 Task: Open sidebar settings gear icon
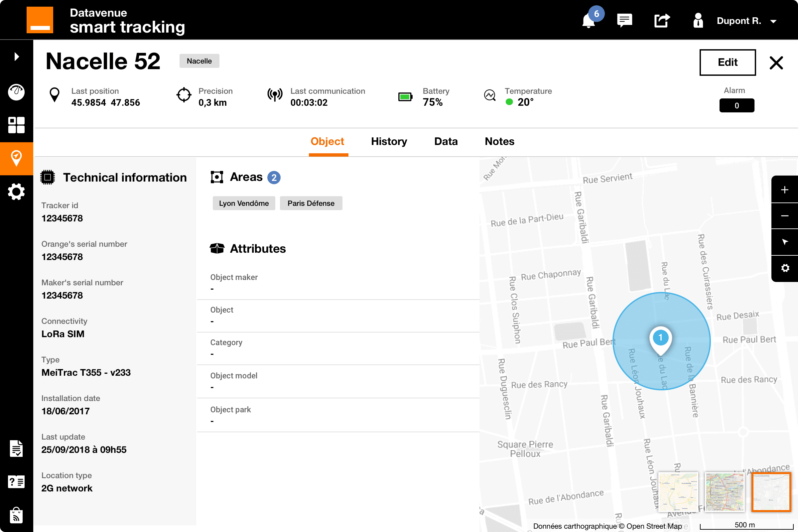pos(16,192)
